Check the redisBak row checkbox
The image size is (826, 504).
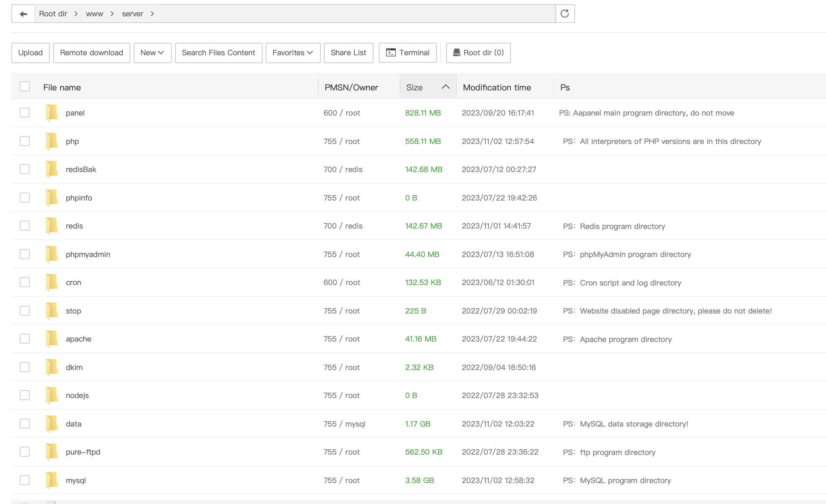tap(25, 170)
